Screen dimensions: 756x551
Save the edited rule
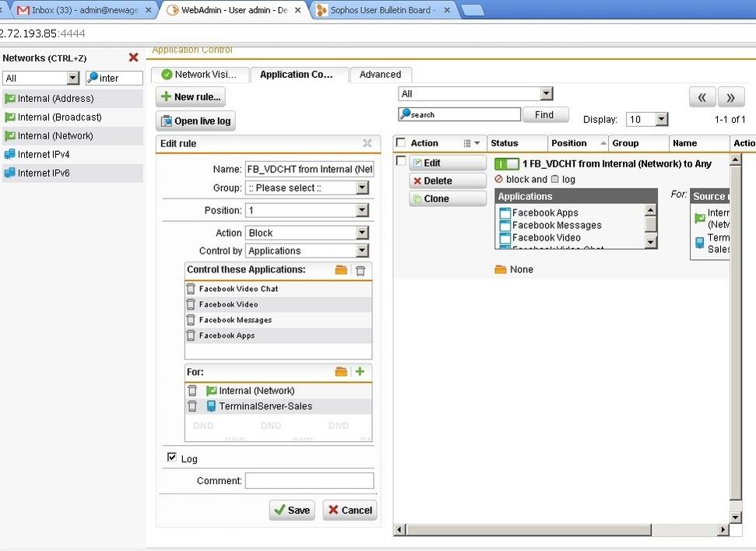[x=292, y=510]
